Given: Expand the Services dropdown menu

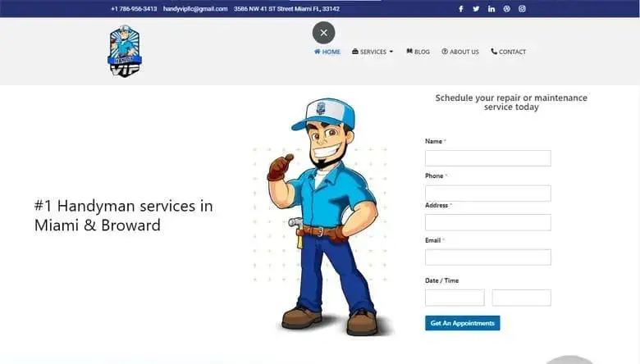Looking at the screenshot, I should pyautogui.click(x=373, y=52).
